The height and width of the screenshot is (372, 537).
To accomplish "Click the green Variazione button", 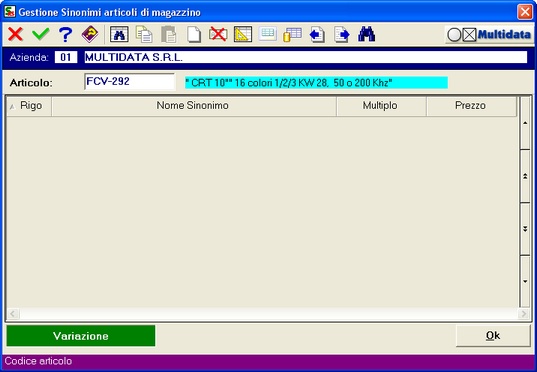I will point(81,336).
